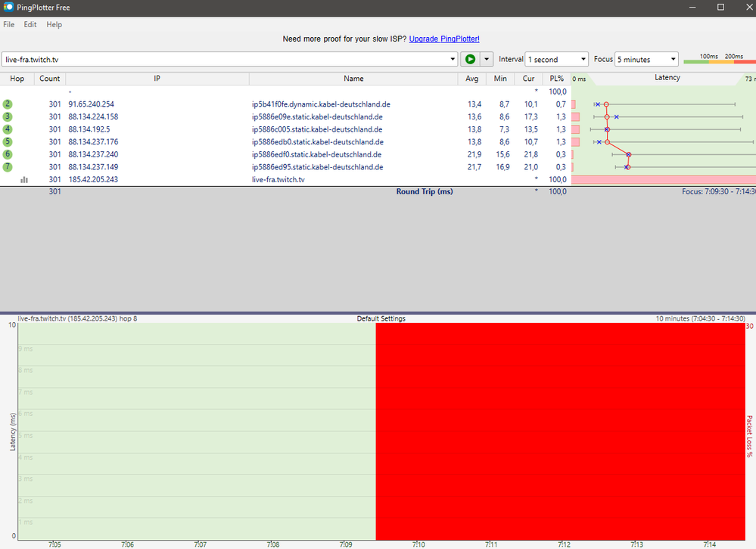Select IP address 88.134.237.240
Viewport: 756px width, 549px height.
93,154
